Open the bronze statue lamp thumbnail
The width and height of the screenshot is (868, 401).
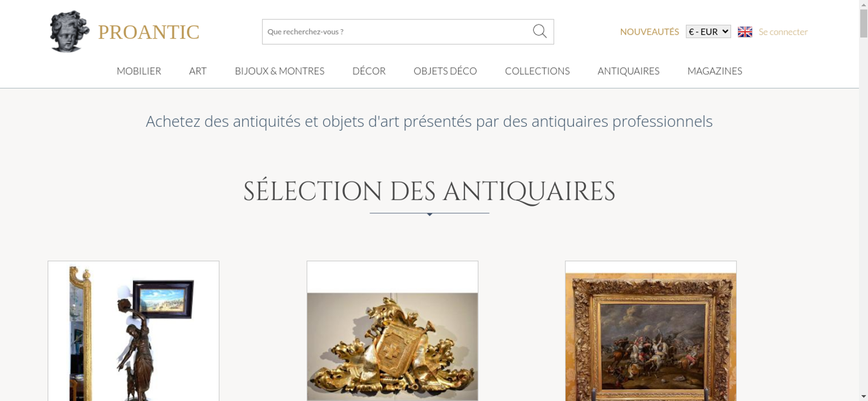[x=133, y=331]
